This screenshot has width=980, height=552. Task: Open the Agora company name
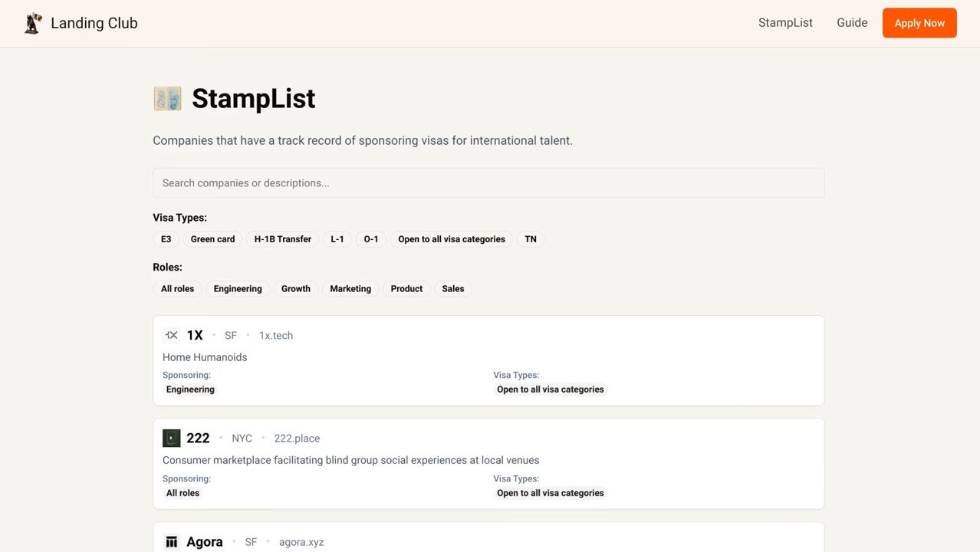[205, 542]
